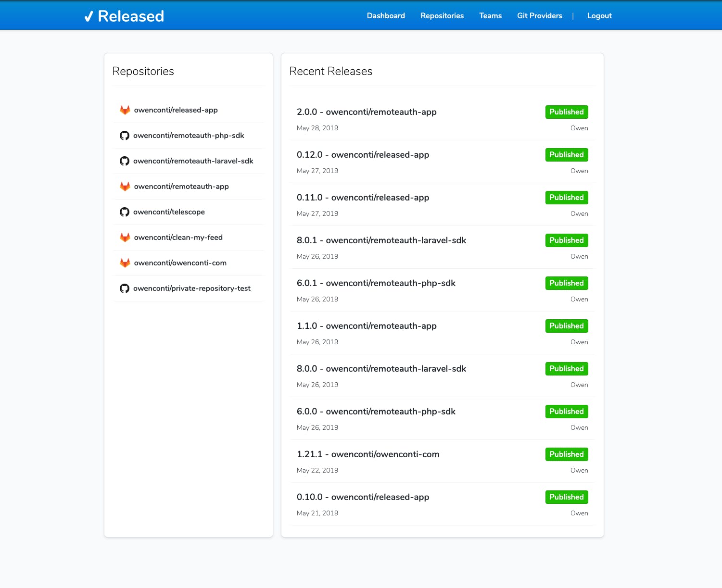Click GitLab icon next to clean-my-feed

[x=125, y=238]
